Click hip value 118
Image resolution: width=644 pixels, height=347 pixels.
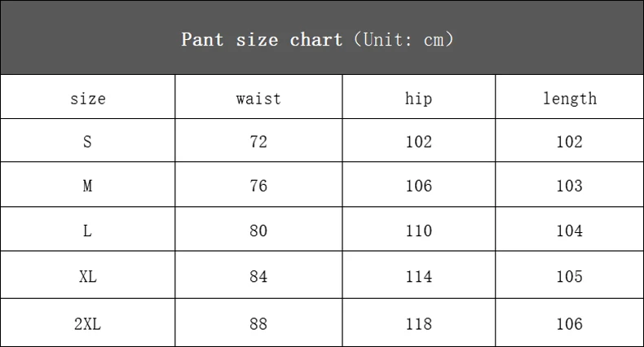pyautogui.click(x=418, y=324)
